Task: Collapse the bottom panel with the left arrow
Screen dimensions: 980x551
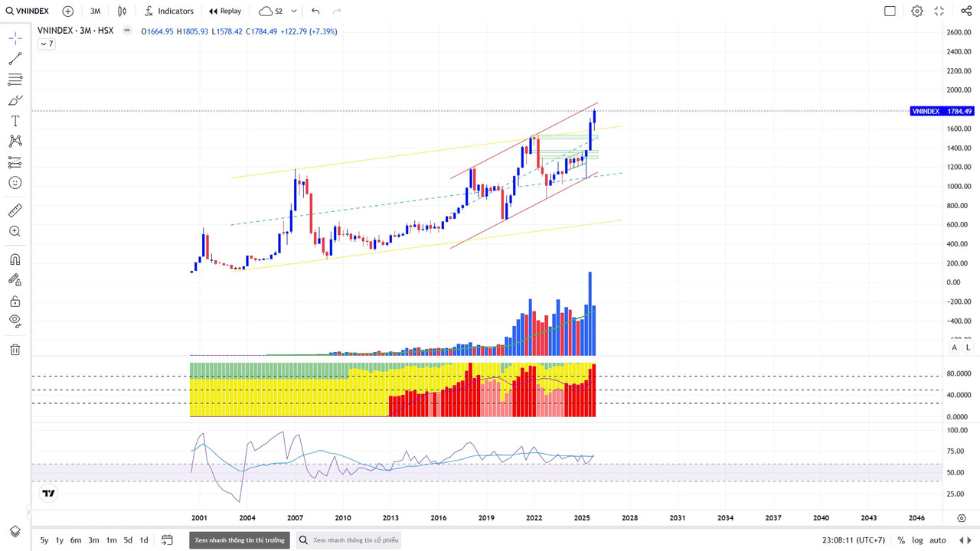Action: [963, 541]
